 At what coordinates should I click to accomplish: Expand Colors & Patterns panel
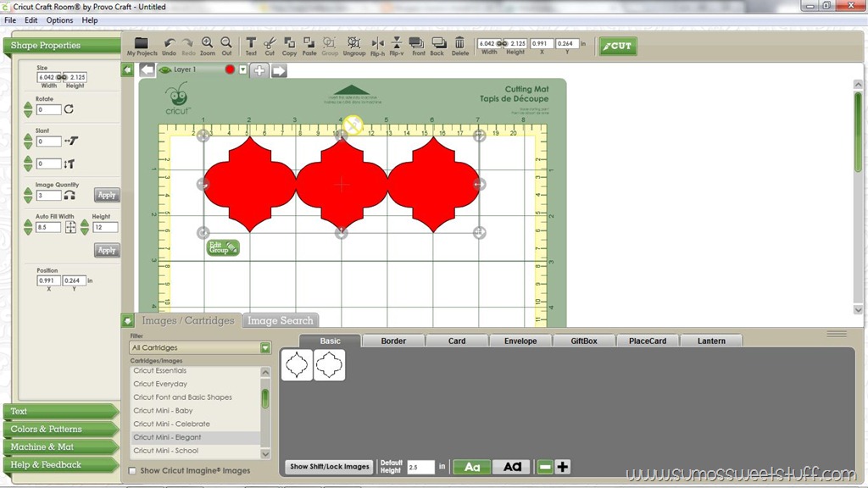(x=61, y=429)
